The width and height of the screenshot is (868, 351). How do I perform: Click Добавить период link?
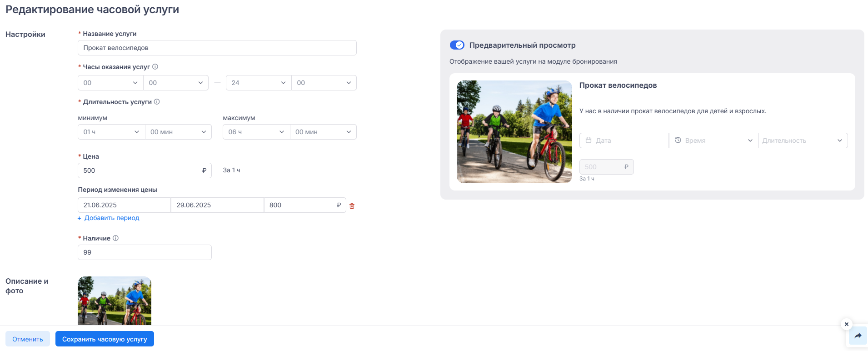[x=109, y=218]
